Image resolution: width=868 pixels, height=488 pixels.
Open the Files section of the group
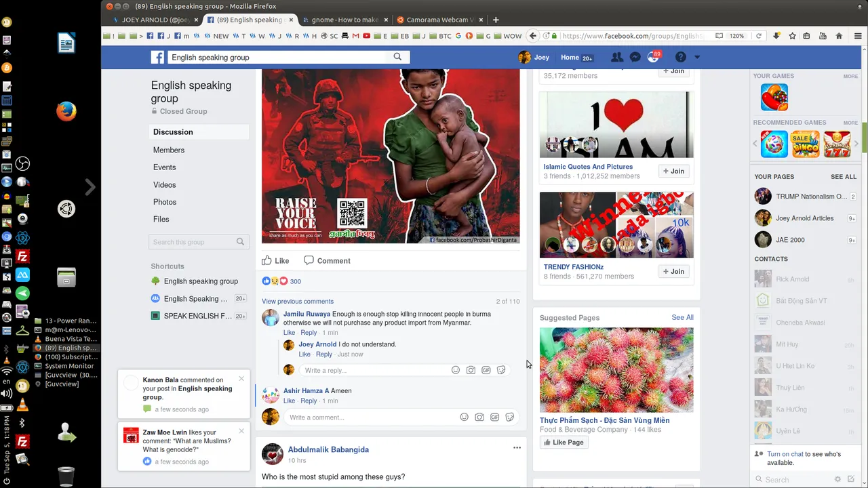pos(161,220)
